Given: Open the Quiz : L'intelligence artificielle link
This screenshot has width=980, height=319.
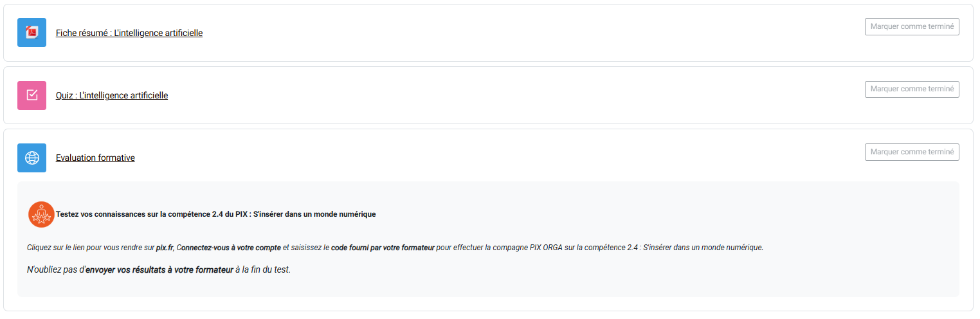Looking at the screenshot, I should [112, 95].
